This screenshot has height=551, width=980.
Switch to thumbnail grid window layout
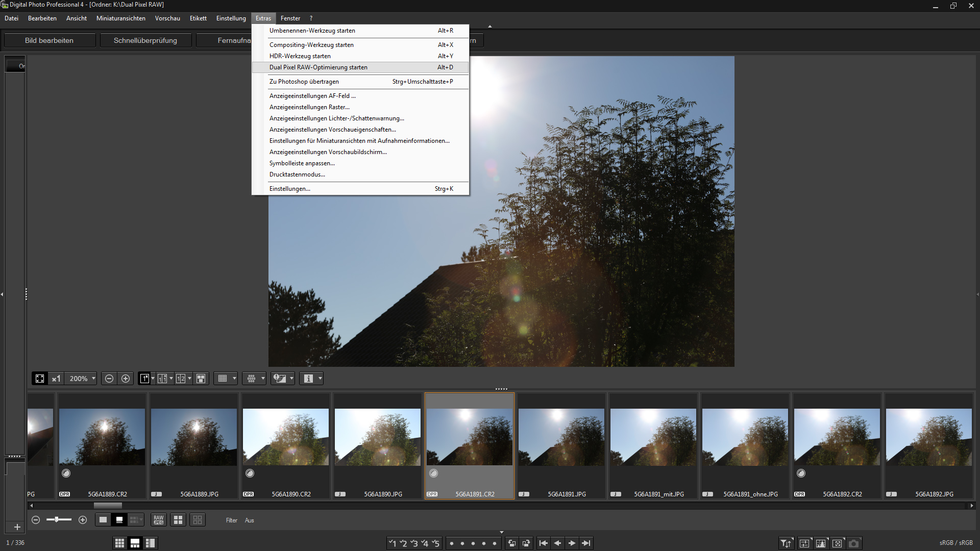[x=119, y=543]
